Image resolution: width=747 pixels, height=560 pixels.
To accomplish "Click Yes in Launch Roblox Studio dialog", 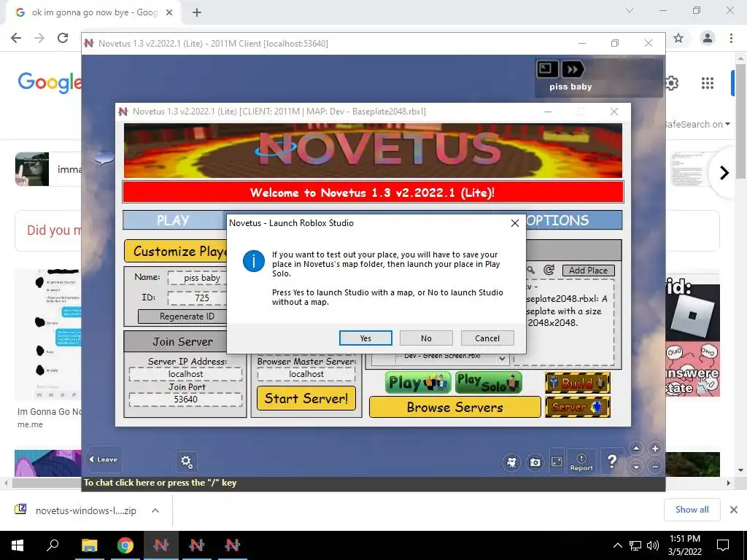I will [365, 338].
